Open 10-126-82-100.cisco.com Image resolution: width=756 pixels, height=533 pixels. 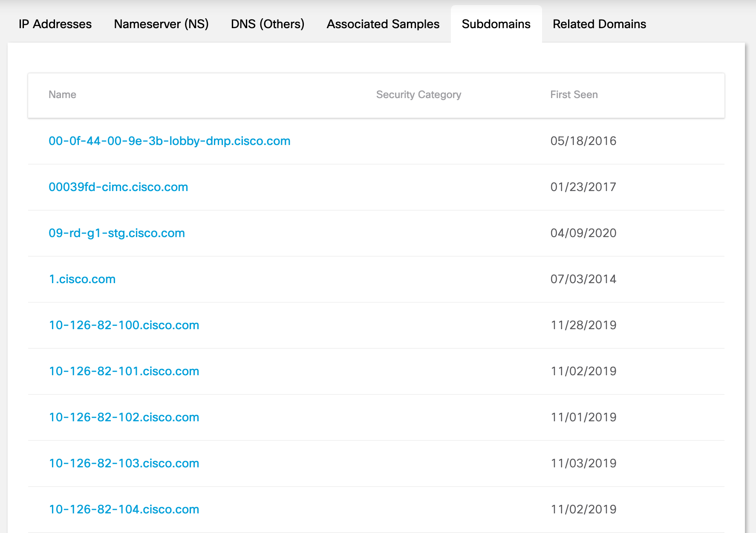[x=124, y=325]
